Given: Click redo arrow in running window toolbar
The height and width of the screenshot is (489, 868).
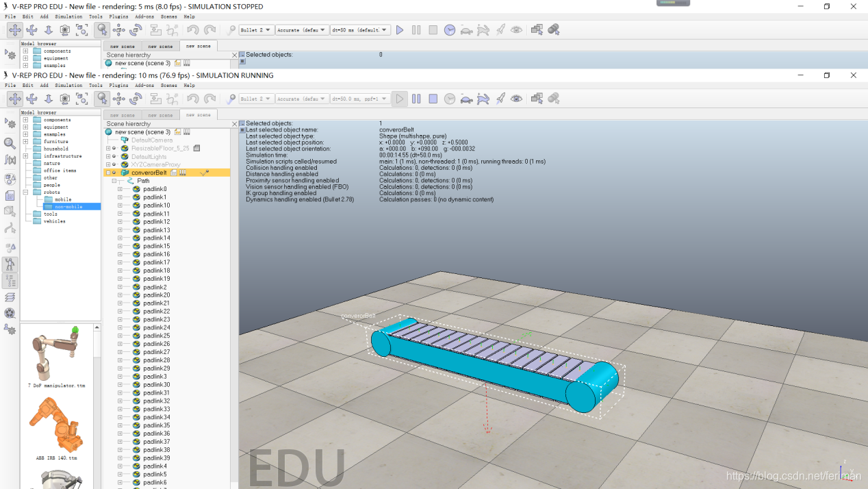Looking at the screenshot, I should click(x=209, y=99).
